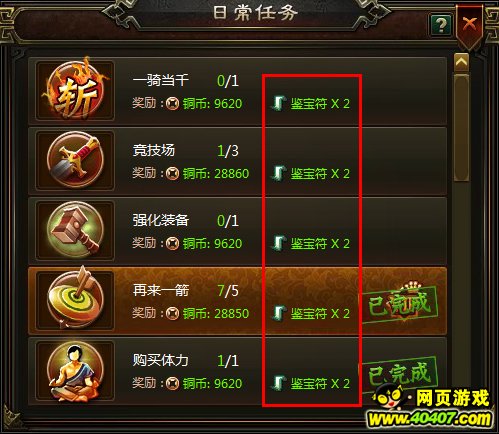
Task: Click the scrollbar up arrow
Action: (x=462, y=62)
